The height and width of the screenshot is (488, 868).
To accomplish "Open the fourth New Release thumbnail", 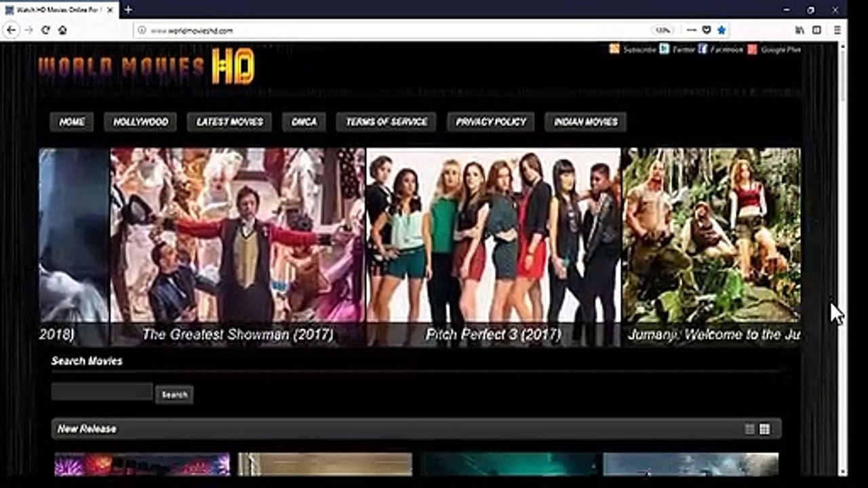I will pos(690,464).
